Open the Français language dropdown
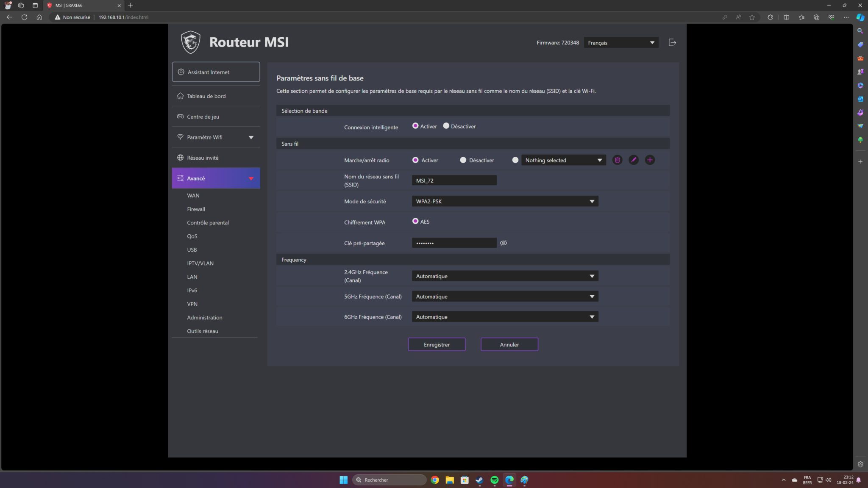Viewport: 868px width, 488px height. pyautogui.click(x=621, y=43)
